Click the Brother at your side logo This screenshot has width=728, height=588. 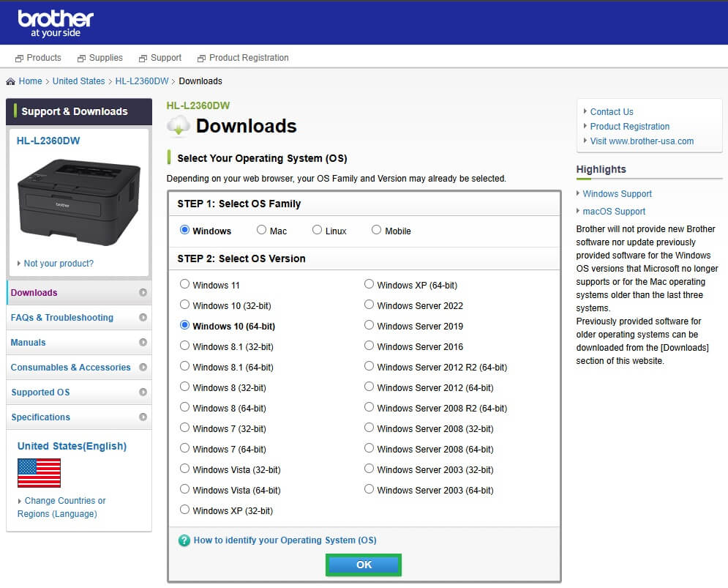click(x=56, y=23)
